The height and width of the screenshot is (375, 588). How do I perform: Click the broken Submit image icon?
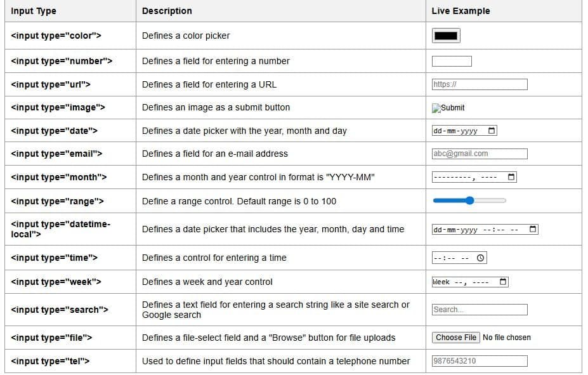click(435, 108)
